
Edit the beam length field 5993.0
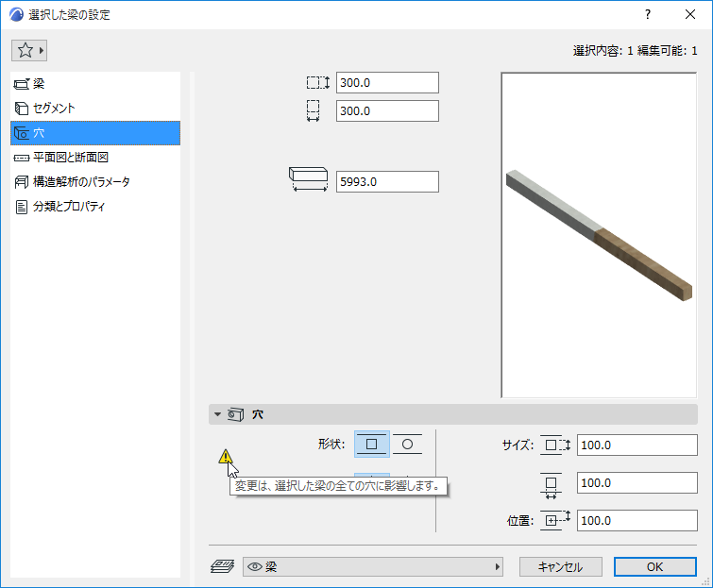(x=387, y=182)
